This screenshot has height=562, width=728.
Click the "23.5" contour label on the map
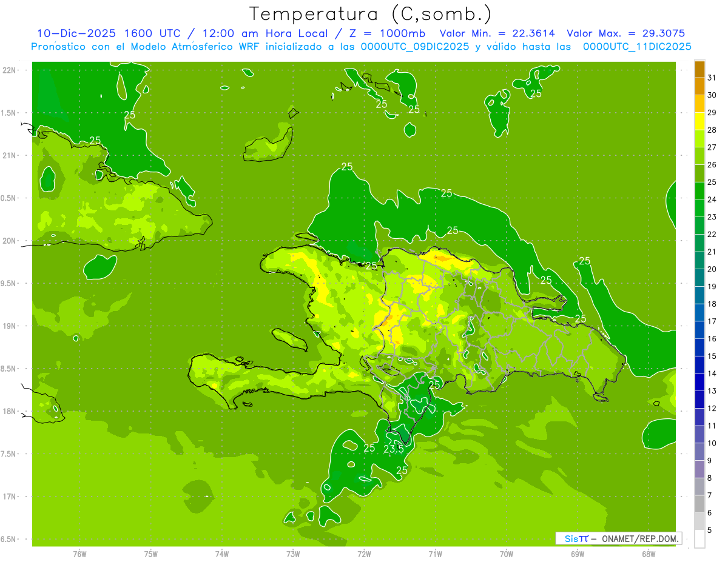click(394, 449)
